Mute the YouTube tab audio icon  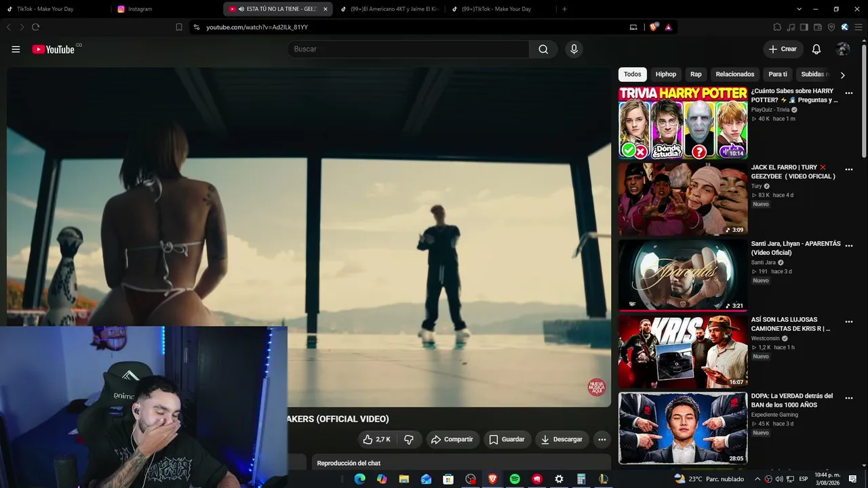241,9
